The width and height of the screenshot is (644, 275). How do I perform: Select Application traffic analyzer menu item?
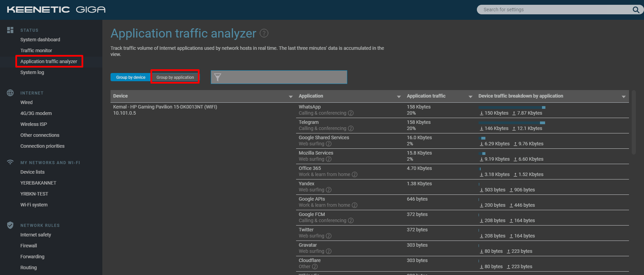click(49, 61)
